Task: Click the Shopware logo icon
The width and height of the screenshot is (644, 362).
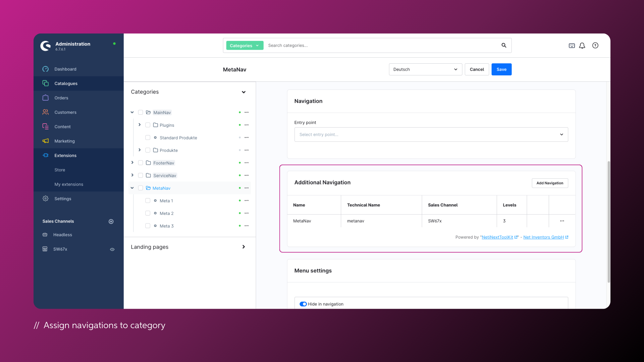Action: point(46,46)
